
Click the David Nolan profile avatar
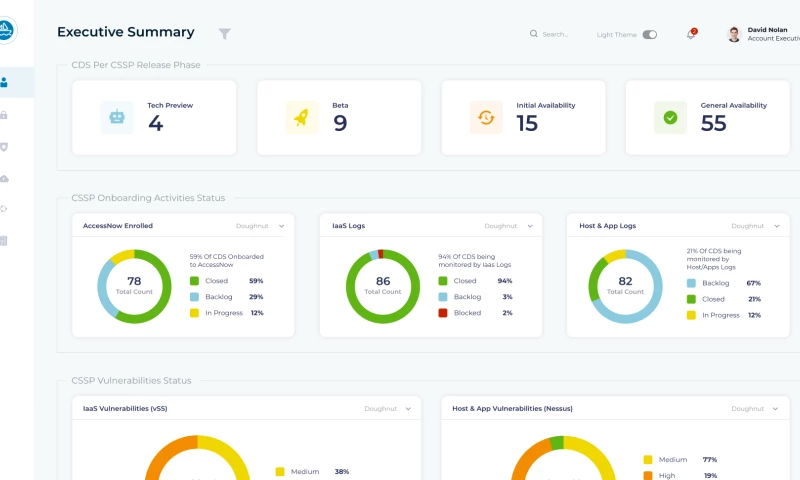pos(734,35)
